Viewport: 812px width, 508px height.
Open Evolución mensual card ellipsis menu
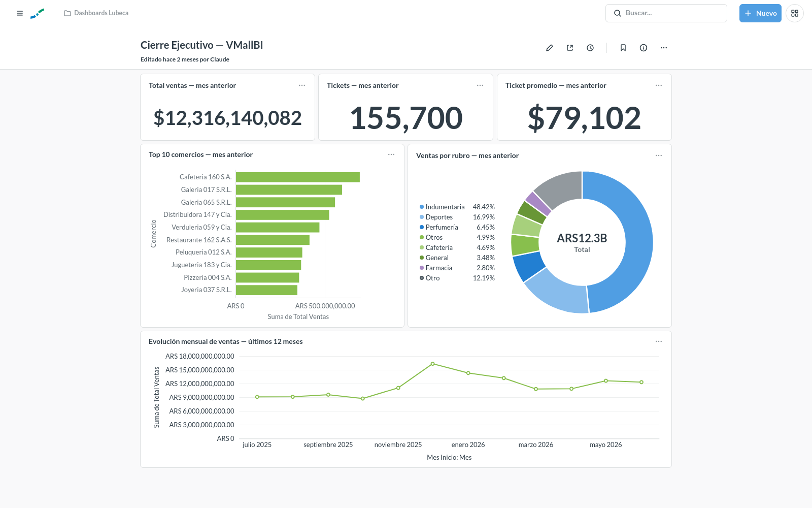(x=659, y=341)
